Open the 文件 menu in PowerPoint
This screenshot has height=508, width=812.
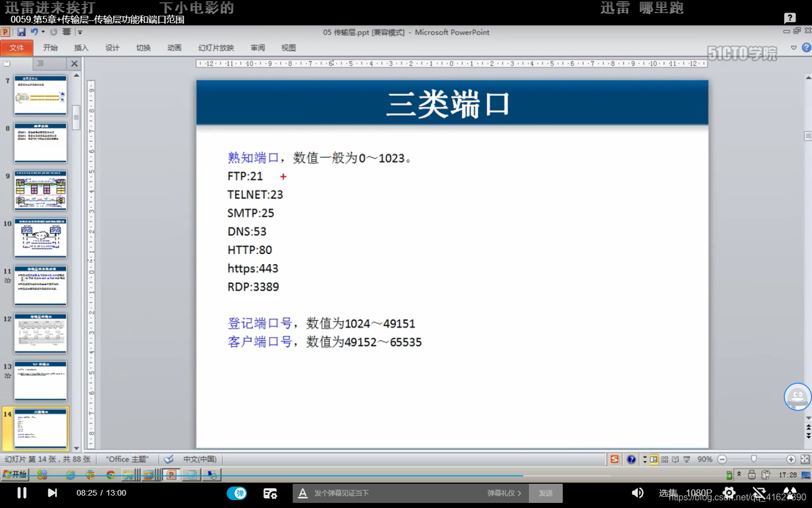(16, 48)
